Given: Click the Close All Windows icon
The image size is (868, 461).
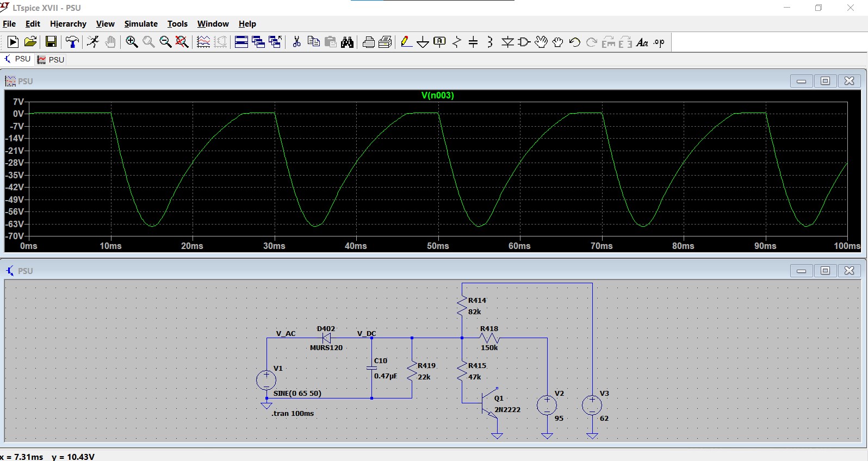Looking at the screenshot, I should coord(275,42).
